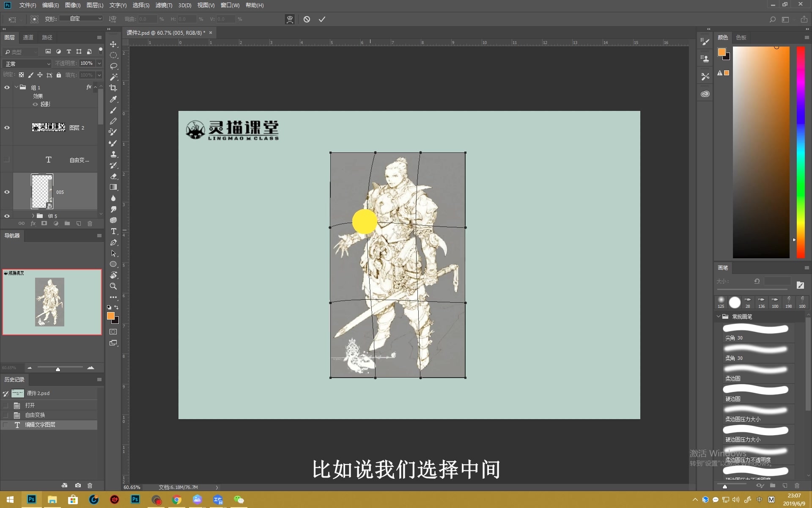Viewport: 812px width, 508px height.
Task: Open the 窗口(W) menu
Action: [x=230, y=5]
